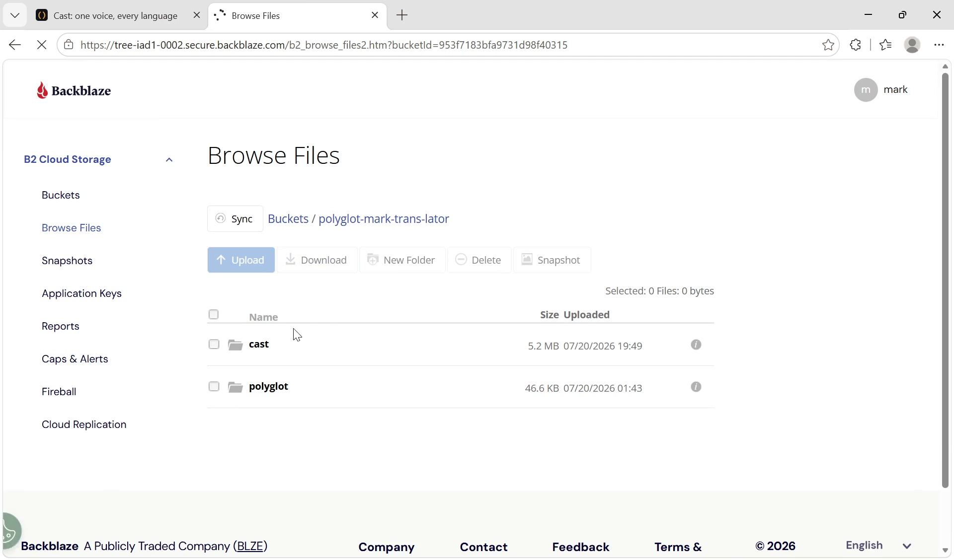Open the favorites list

pos(885,45)
